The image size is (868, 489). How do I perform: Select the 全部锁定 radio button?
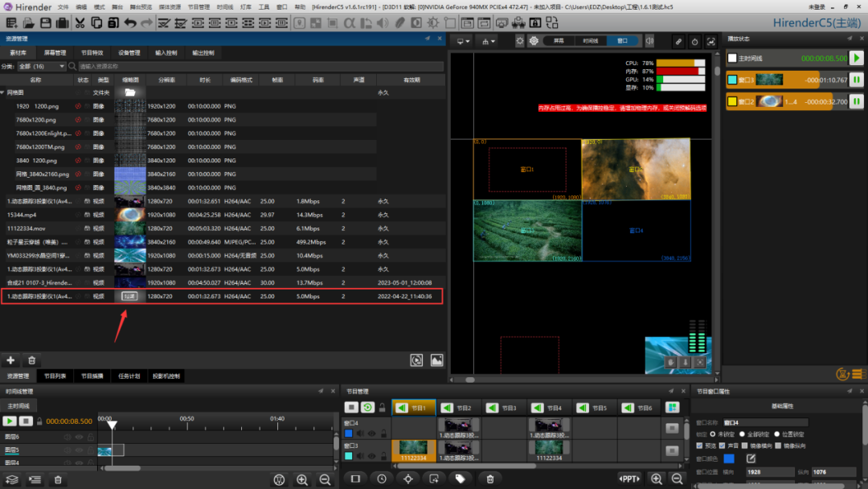[x=743, y=434]
